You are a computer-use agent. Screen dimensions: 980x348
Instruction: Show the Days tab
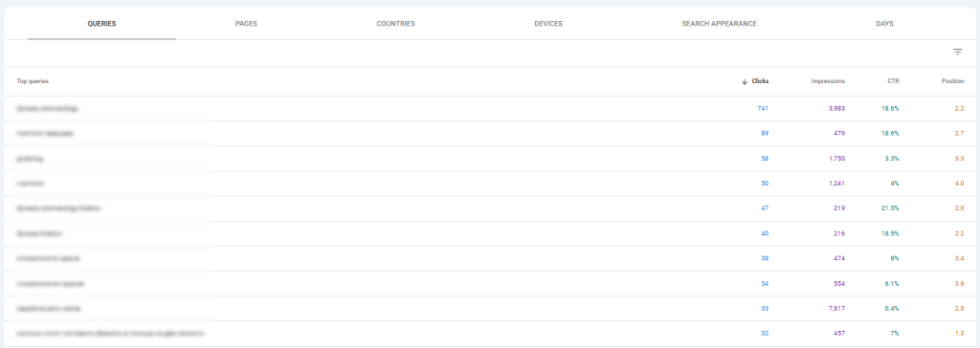coord(884,24)
